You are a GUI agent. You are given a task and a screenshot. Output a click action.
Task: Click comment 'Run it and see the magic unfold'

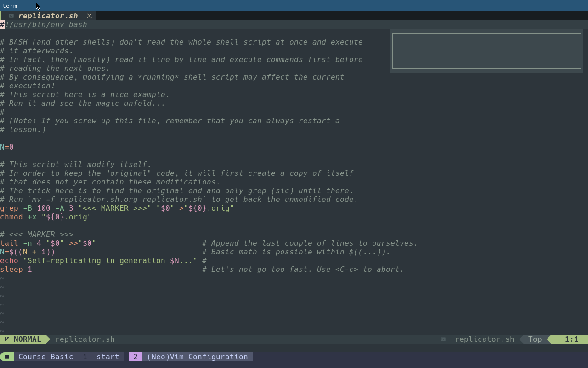tap(83, 103)
